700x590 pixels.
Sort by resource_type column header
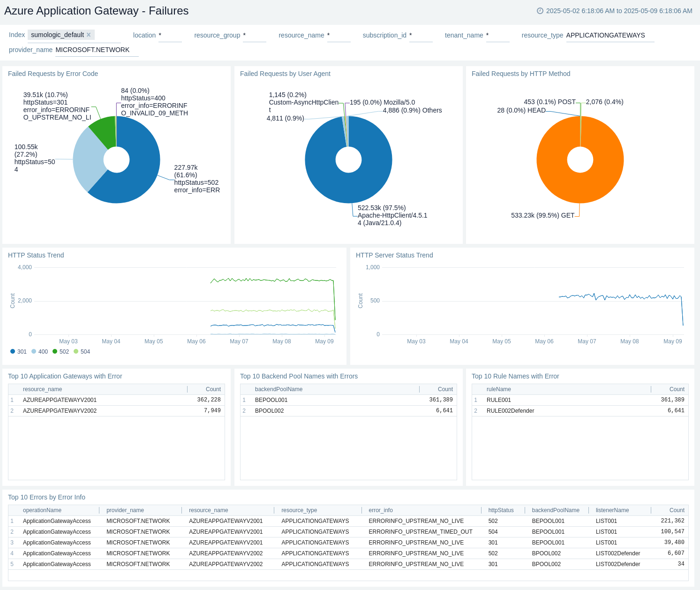tap(299, 510)
